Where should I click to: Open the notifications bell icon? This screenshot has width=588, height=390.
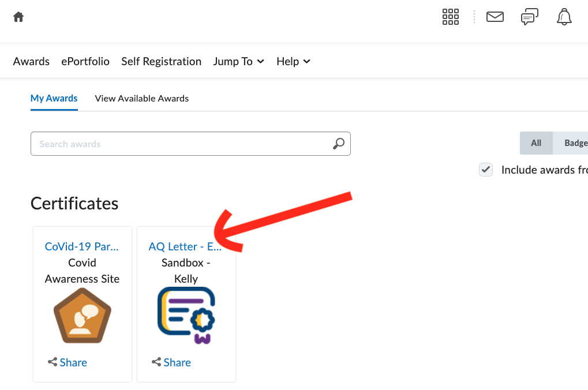coord(564,17)
